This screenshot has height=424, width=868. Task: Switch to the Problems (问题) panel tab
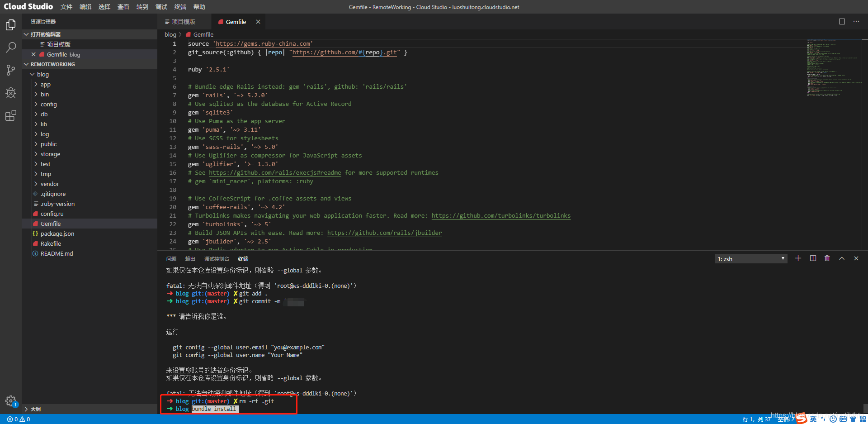tap(171, 259)
